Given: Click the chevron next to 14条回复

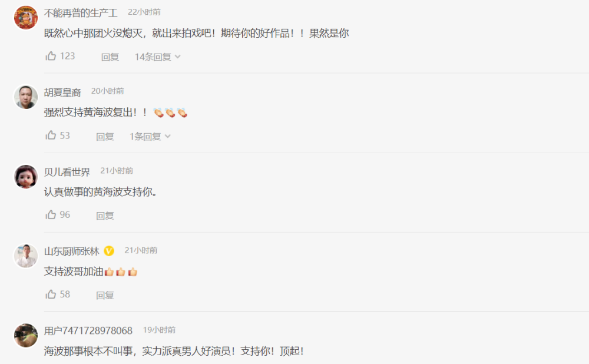Looking at the screenshot, I should 178,57.
